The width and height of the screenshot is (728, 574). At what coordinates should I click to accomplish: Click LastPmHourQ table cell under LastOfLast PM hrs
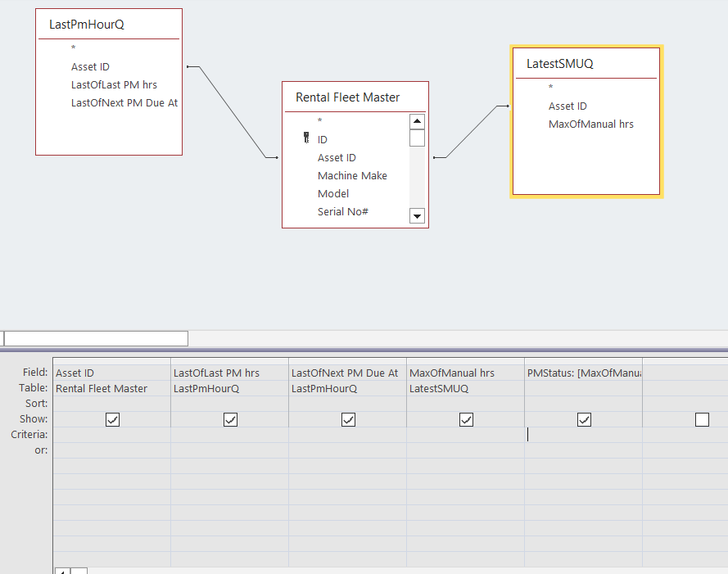[230, 388]
